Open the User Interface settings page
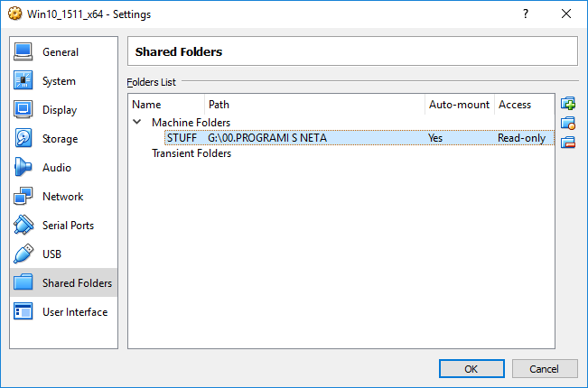Viewport: 588px width, 388px height. 75,312
